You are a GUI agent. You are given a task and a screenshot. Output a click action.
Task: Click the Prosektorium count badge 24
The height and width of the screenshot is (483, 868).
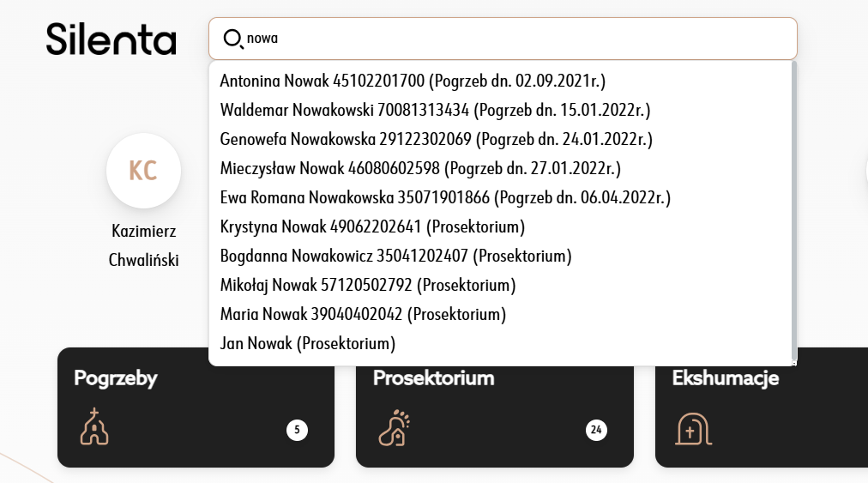(596, 430)
